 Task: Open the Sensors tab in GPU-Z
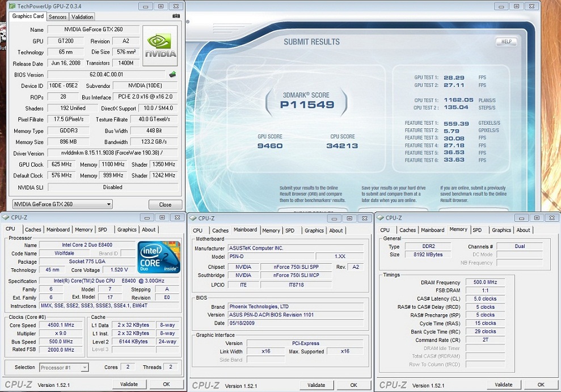point(57,17)
